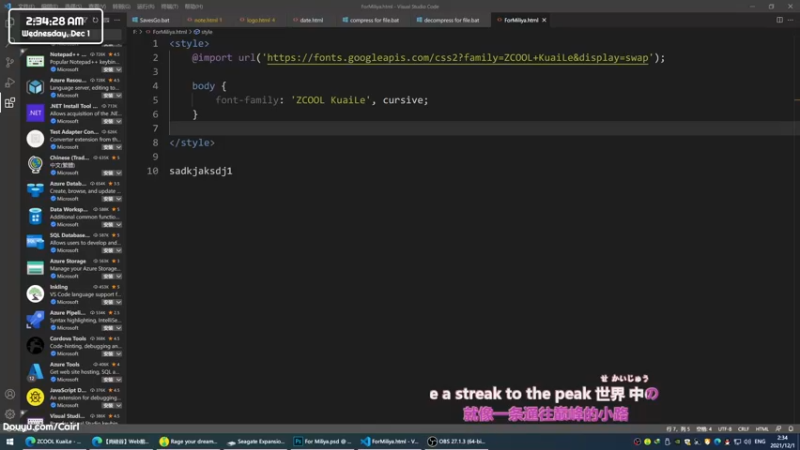Open install dropdown for Data Workspace

[118, 224]
